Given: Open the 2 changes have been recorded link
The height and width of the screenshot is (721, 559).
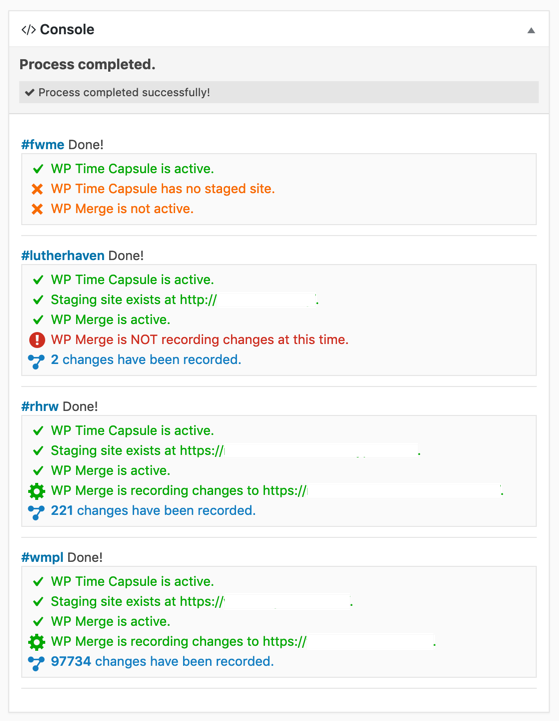Looking at the screenshot, I should click(x=146, y=360).
